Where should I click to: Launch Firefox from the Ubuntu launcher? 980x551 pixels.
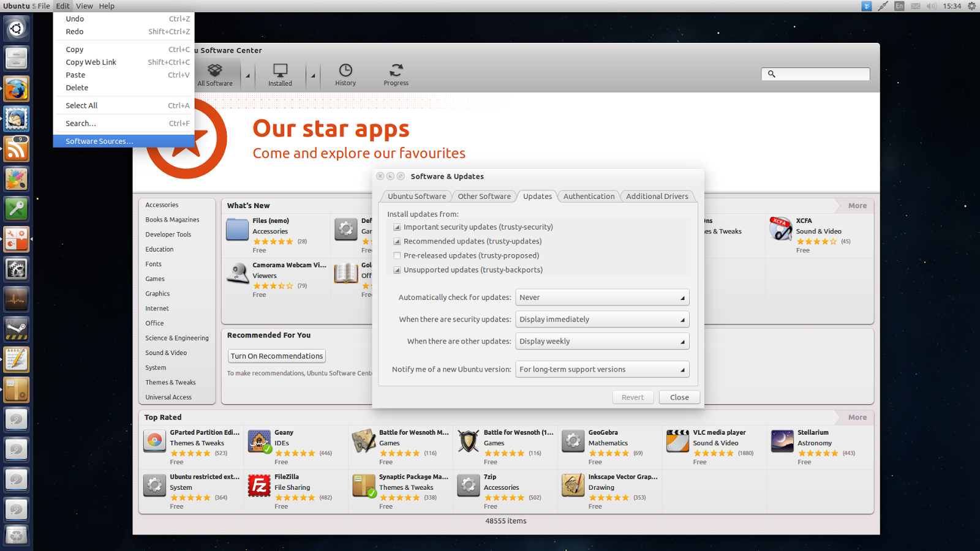pos(17,89)
